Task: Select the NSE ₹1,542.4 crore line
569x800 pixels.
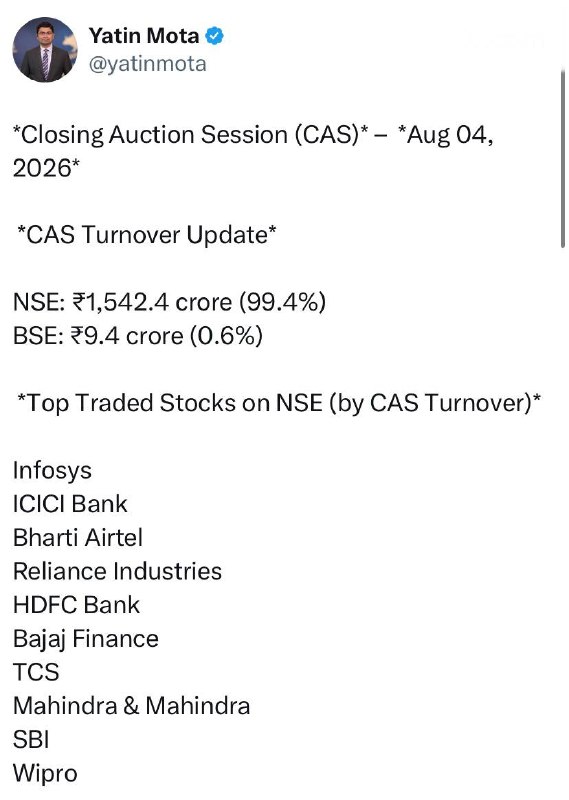Action: pyautogui.click(x=169, y=302)
